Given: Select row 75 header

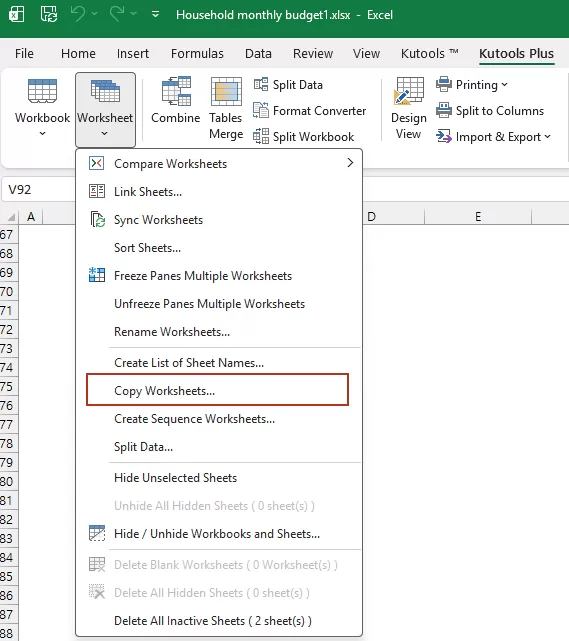Looking at the screenshot, I should [9, 387].
